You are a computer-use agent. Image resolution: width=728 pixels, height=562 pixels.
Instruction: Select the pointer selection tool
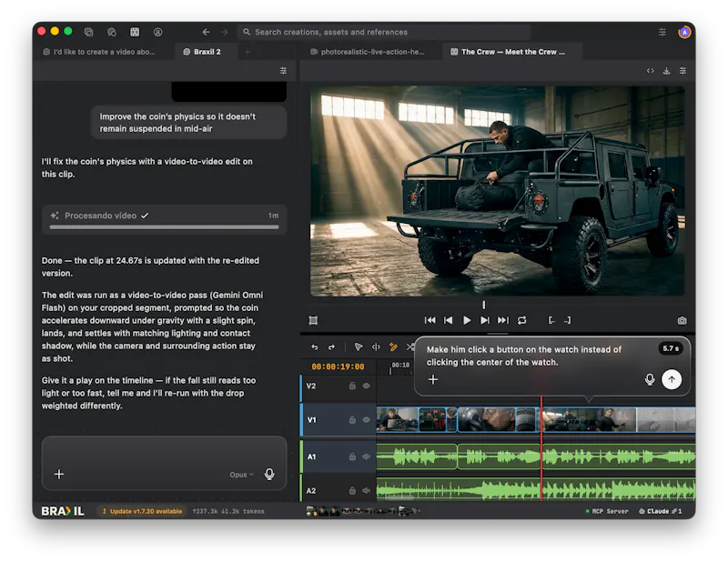click(x=358, y=346)
